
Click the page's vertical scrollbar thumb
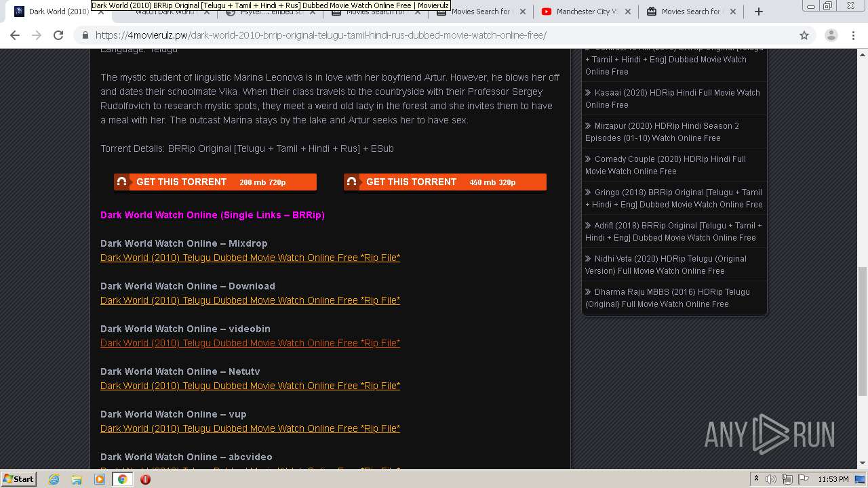coord(863,331)
